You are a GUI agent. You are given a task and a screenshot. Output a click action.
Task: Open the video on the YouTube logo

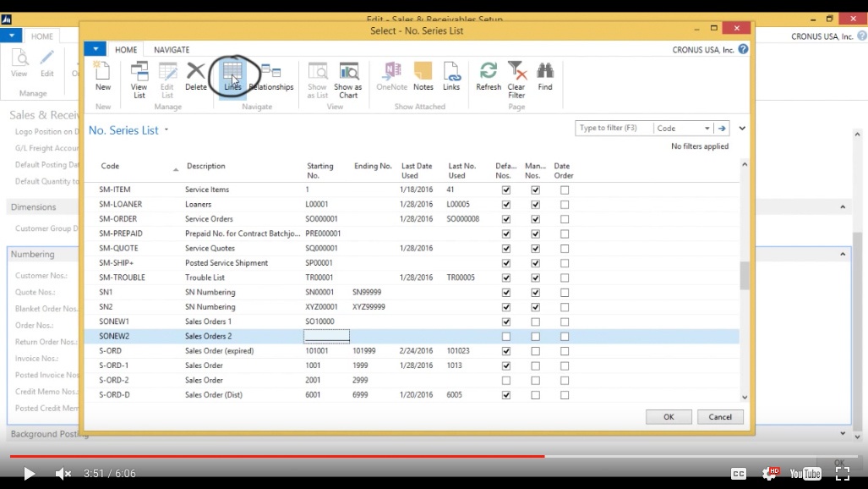point(805,474)
